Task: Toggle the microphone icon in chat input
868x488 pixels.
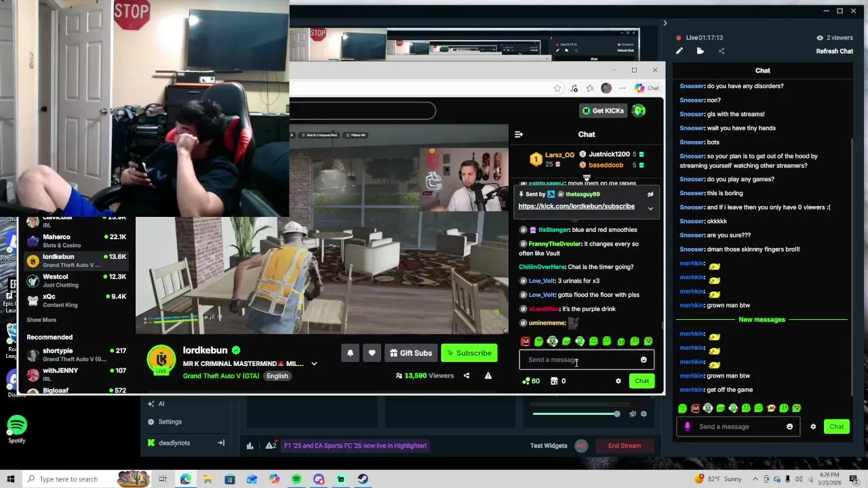Action: point(687,427)
